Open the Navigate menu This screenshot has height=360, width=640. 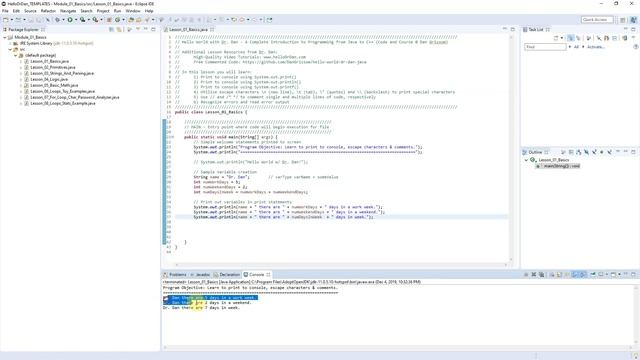click(x=68, y=11)
